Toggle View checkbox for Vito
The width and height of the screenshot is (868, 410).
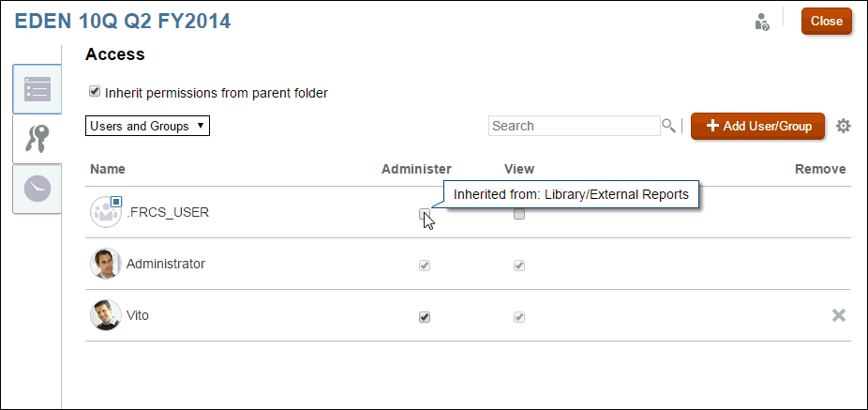[x=519, y=317]
